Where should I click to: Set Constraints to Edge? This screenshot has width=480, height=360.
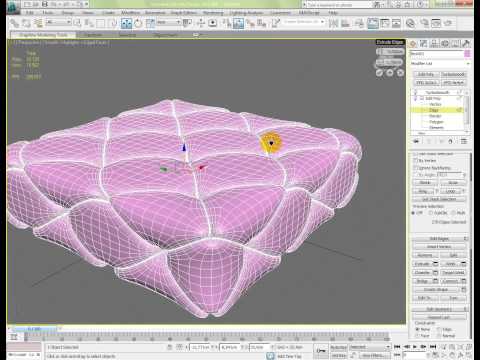(x=439, y=329)
